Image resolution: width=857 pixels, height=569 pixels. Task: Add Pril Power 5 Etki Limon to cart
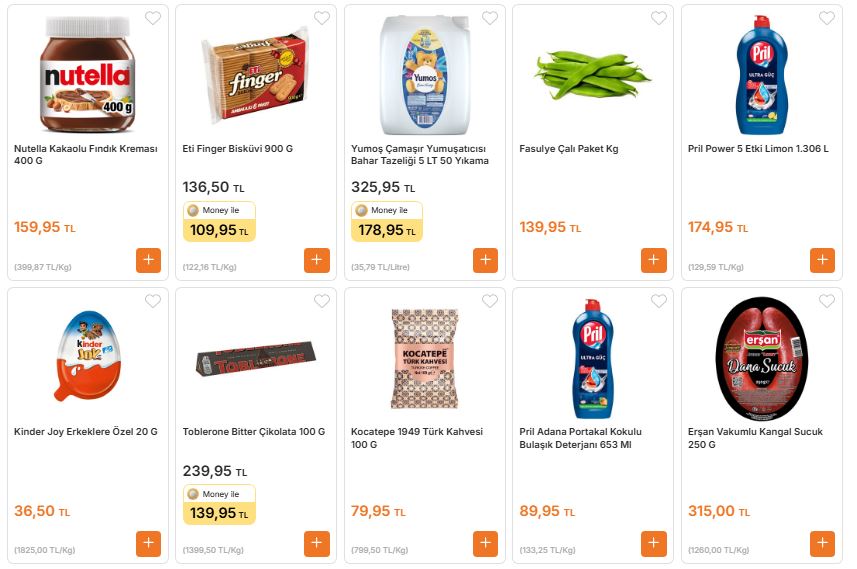tap(822, 260)
